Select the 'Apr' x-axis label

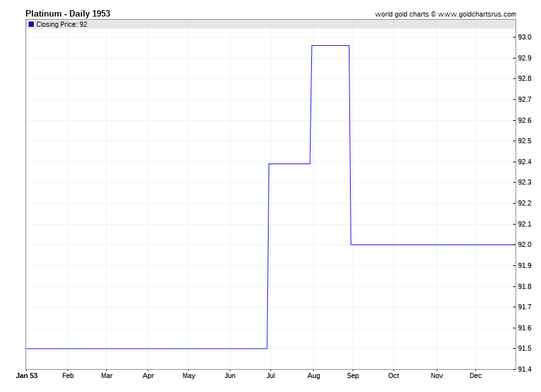(x=148, y=376)
